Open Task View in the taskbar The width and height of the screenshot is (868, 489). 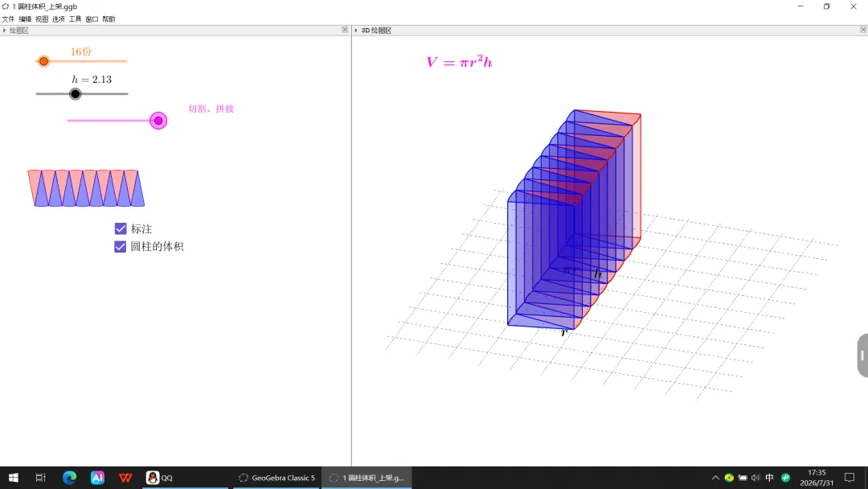[40, 478]
